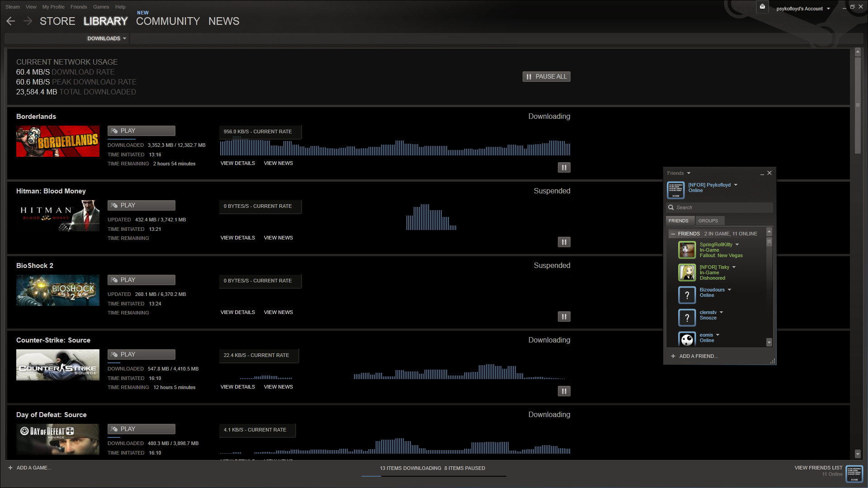868x488 pixels.
Task: Click View Details for BioShock 2
Action: [237, 312]
